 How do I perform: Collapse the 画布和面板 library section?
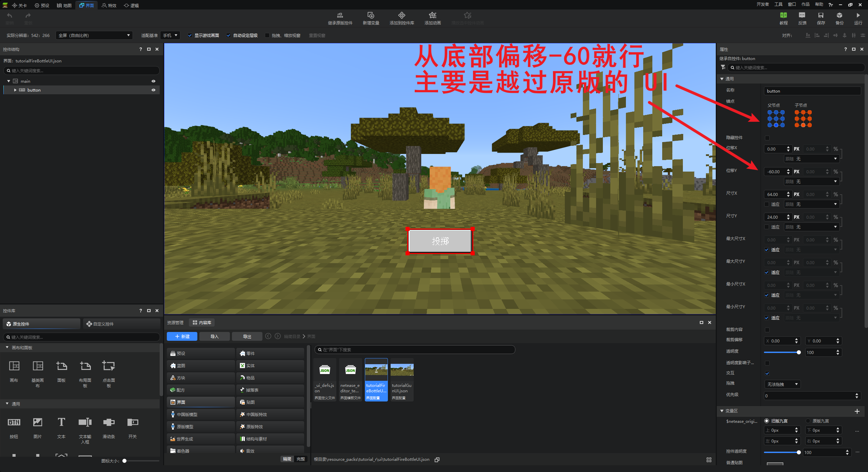click(7, 348)
